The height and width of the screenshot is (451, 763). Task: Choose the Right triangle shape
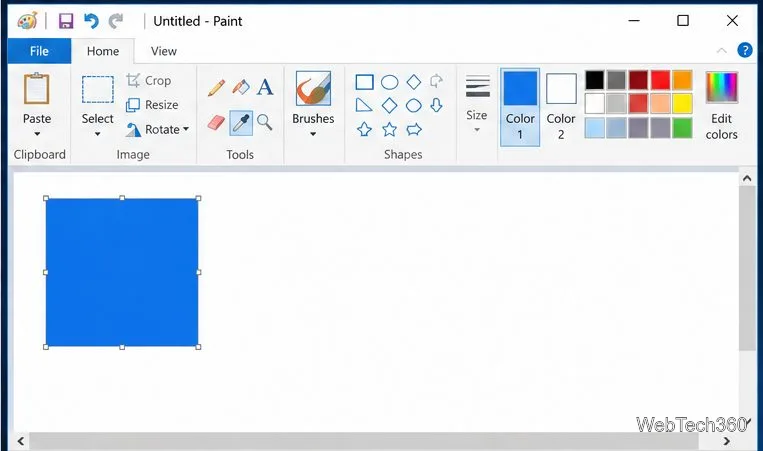tap(363, 105)
